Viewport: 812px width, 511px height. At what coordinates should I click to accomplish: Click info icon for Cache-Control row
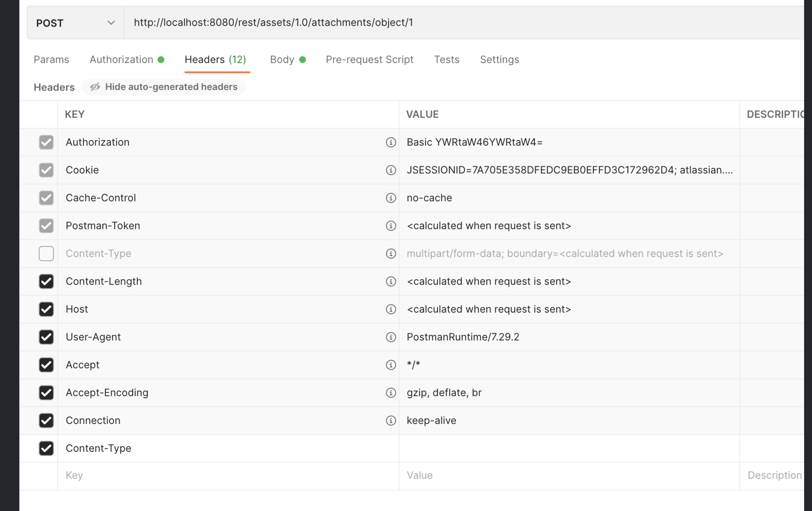click(x=390, y=198)
